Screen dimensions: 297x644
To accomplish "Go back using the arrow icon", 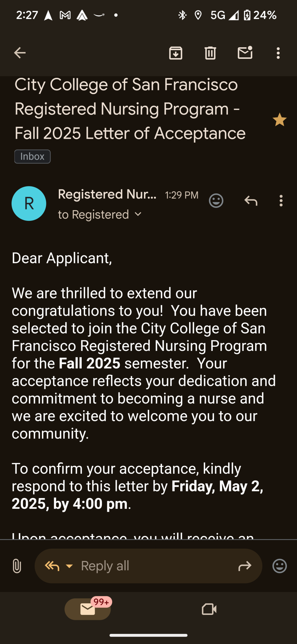I will click(x=20, y=53).
